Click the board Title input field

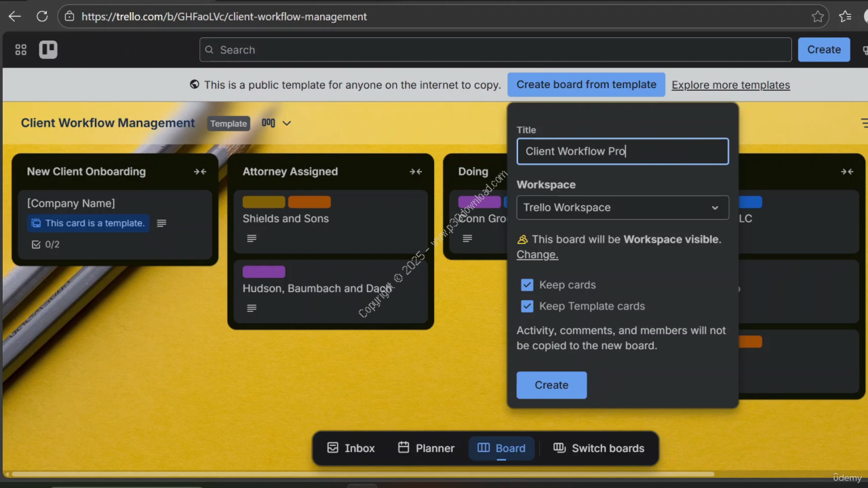(622, 151)
